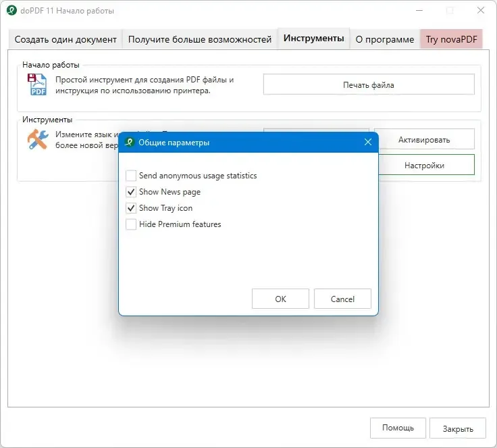
Task: Minimize the doPDF 11 main window
Action: (x=419, y=10)
